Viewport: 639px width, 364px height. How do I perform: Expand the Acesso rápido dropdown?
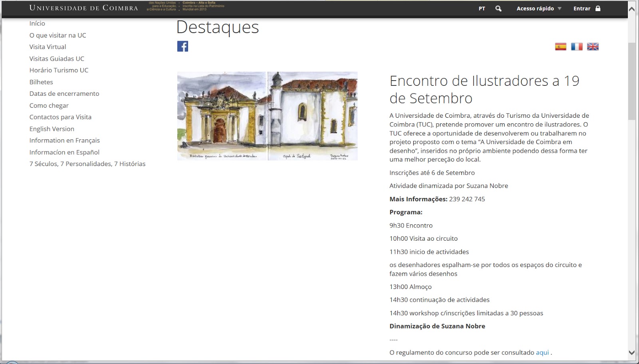tap(539, 8)
